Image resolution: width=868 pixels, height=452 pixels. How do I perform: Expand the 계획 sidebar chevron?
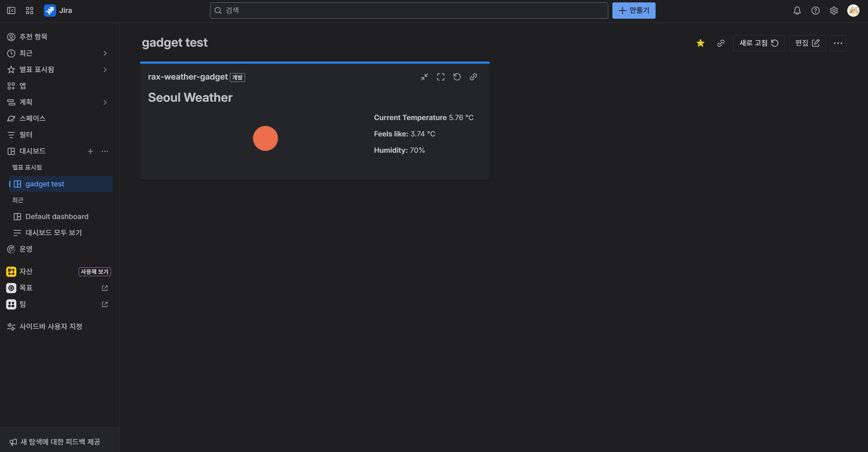point(105,102)
